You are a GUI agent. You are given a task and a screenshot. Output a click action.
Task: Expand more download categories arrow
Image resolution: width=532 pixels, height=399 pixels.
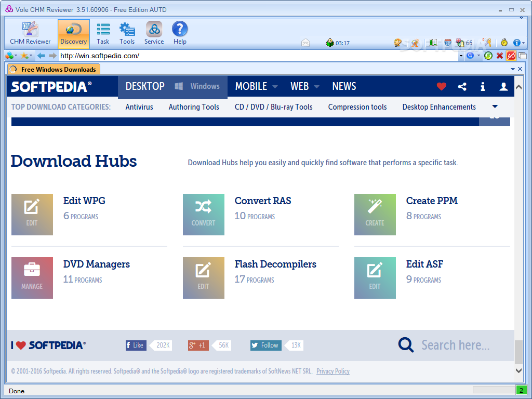(x=495, y=107)
